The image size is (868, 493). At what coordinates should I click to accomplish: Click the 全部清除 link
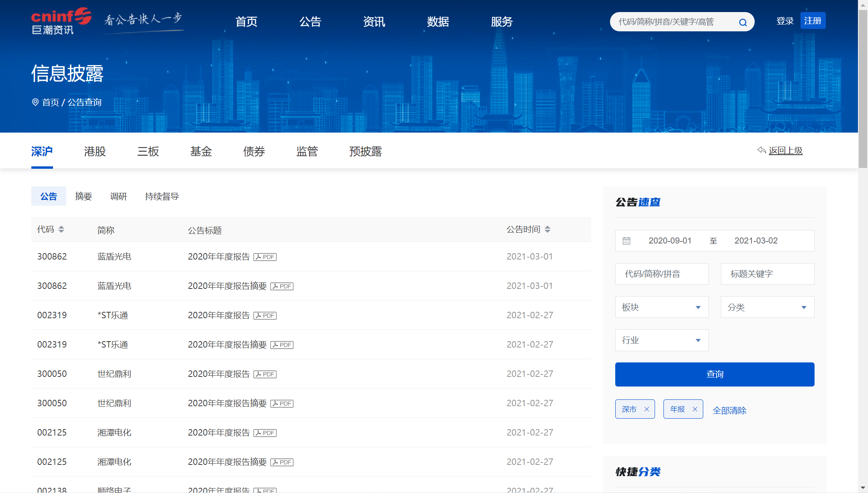click(729, 410)
